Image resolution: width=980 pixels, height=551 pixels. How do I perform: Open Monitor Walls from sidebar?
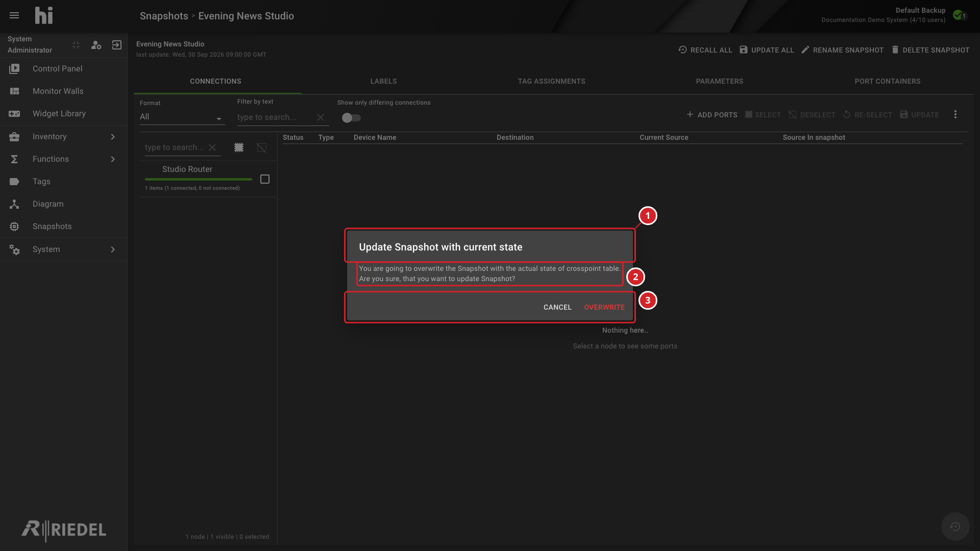point(63,91)
